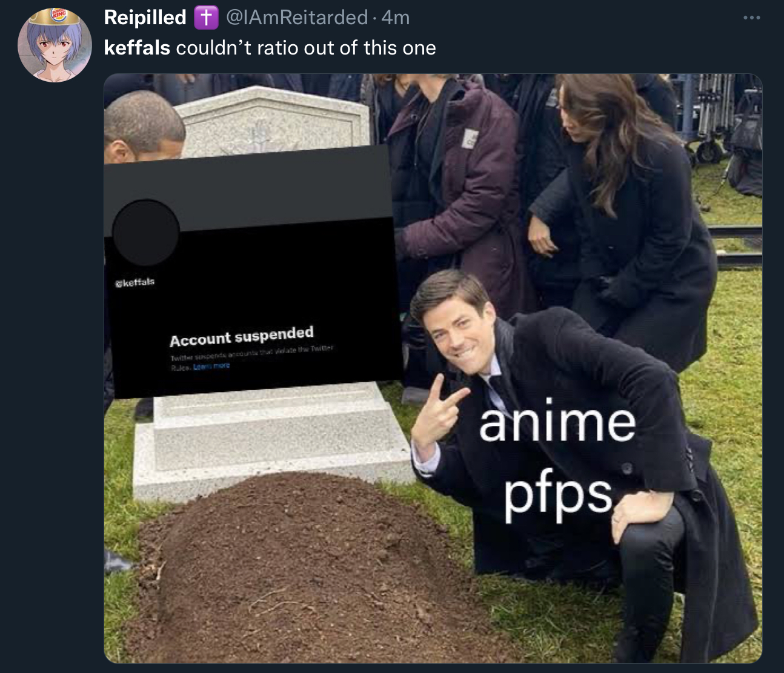
Task: Click the Burger King crown on avatar
Action: tap(56, 16)
